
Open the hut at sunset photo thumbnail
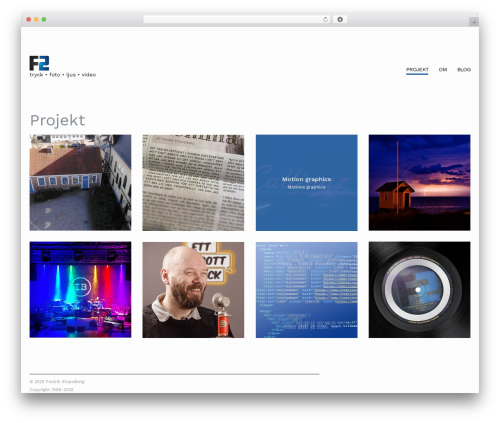(419, 182)
